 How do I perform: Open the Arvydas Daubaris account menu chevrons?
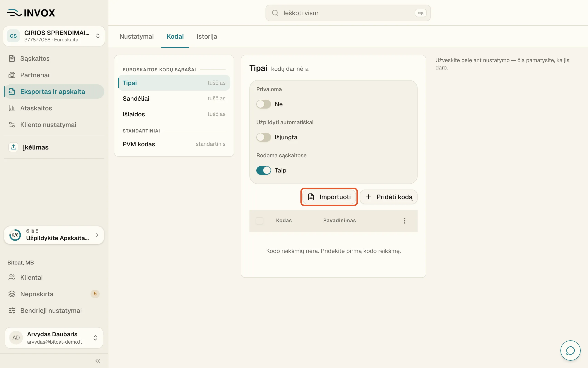(x=95, y=338)
